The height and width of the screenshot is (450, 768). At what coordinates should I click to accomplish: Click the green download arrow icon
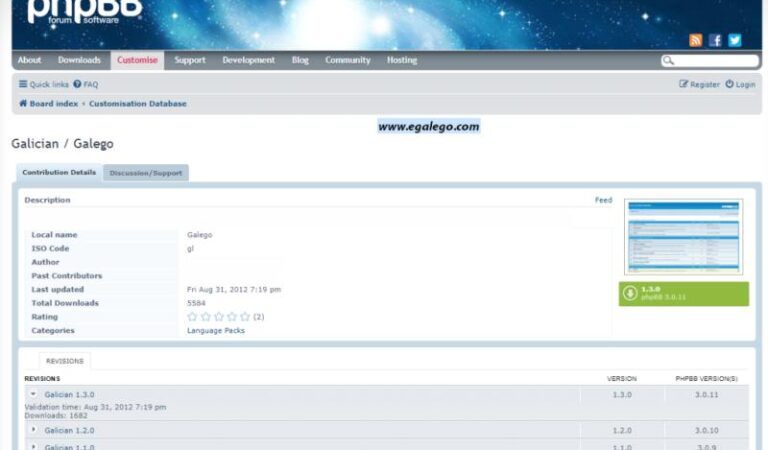(x=630, y=293)
